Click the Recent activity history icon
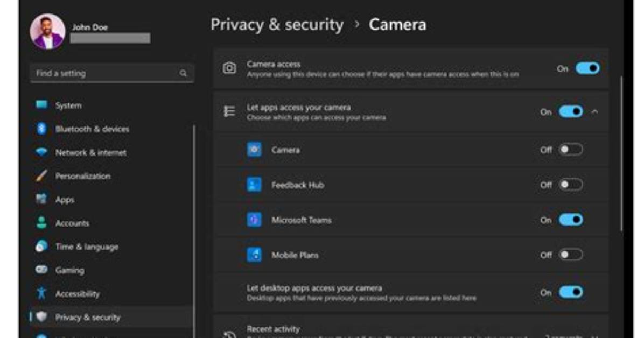 pyautogui.click(x=229, y=334)
